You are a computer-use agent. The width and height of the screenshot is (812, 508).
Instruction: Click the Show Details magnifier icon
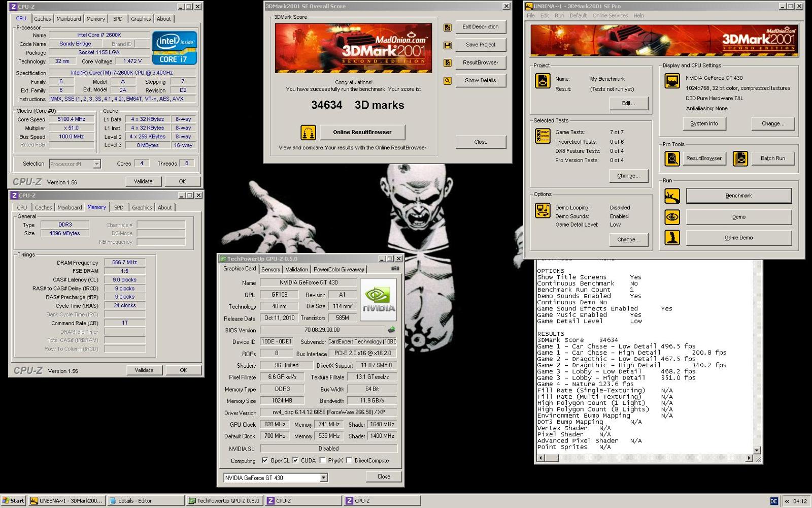pos(447,81)
